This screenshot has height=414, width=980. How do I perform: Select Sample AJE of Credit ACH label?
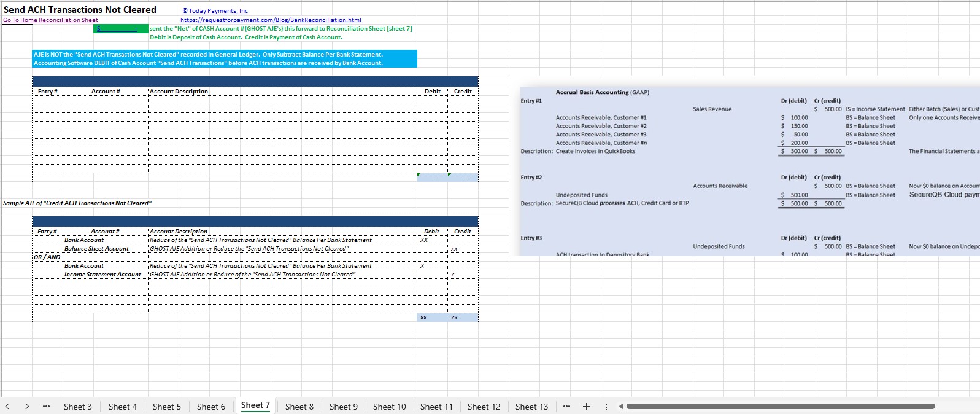[77, 203]
